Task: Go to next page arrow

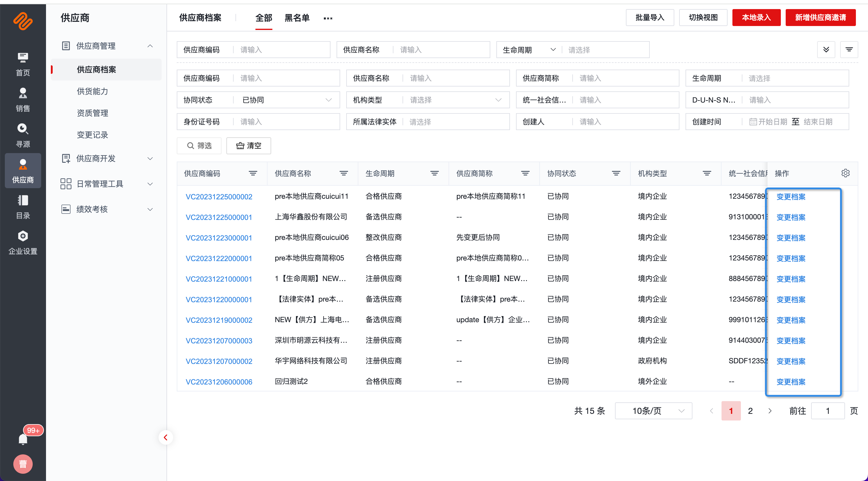Action: pyautogui.click(x=770, y=411)
